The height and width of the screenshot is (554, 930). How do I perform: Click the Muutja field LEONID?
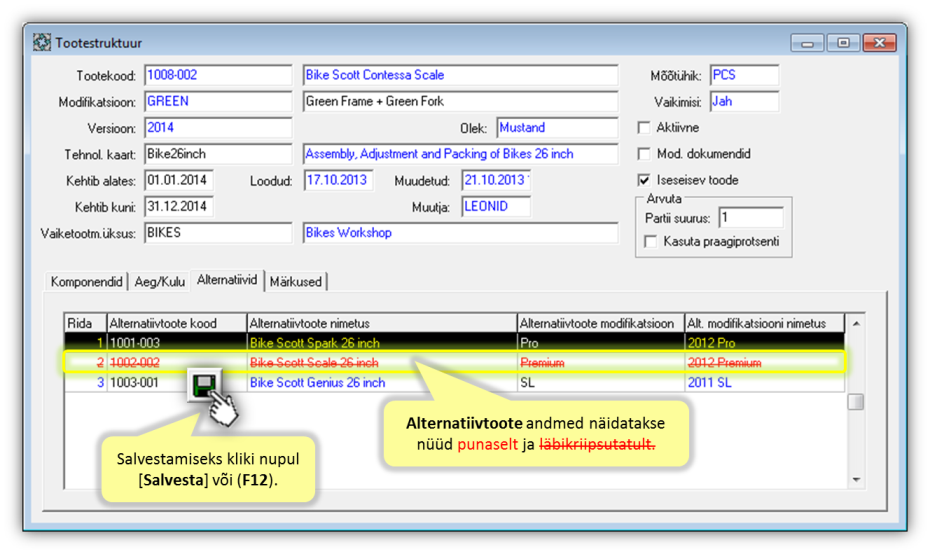496,206
